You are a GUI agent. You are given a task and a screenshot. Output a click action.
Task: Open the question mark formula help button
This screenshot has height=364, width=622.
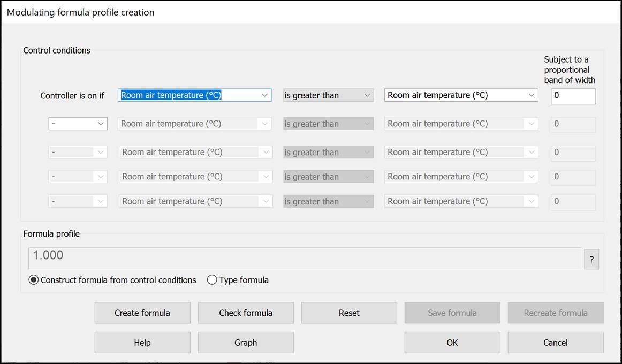click(x=591, y=259)
